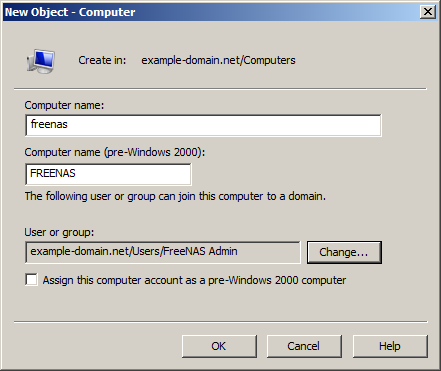Image resolution: width=441 pixels, height=371 pixels.
Task: Click 'The following user or group' sentence
Action: (175, 196)
